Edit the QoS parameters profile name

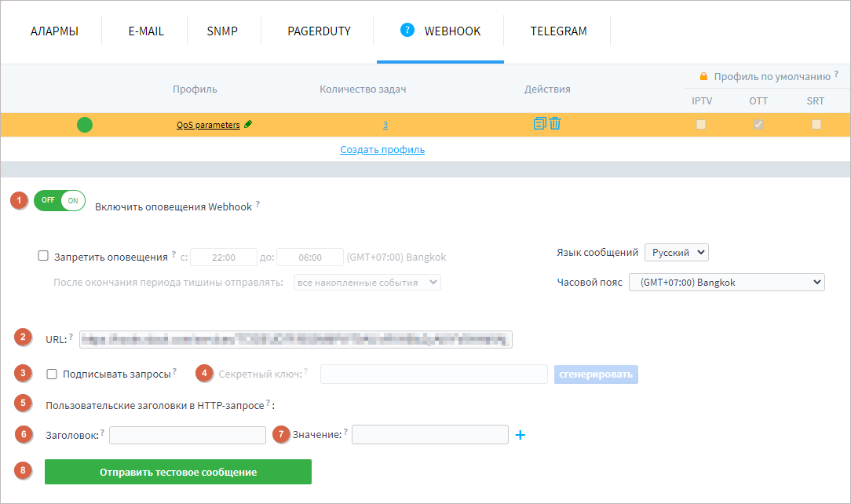pyautogui.click(x=248, y=124)
